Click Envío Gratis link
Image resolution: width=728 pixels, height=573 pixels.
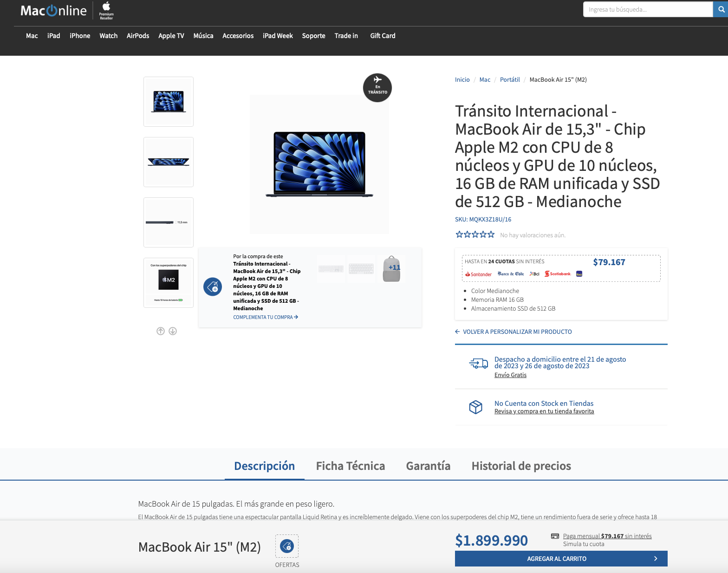click(510, 375)
